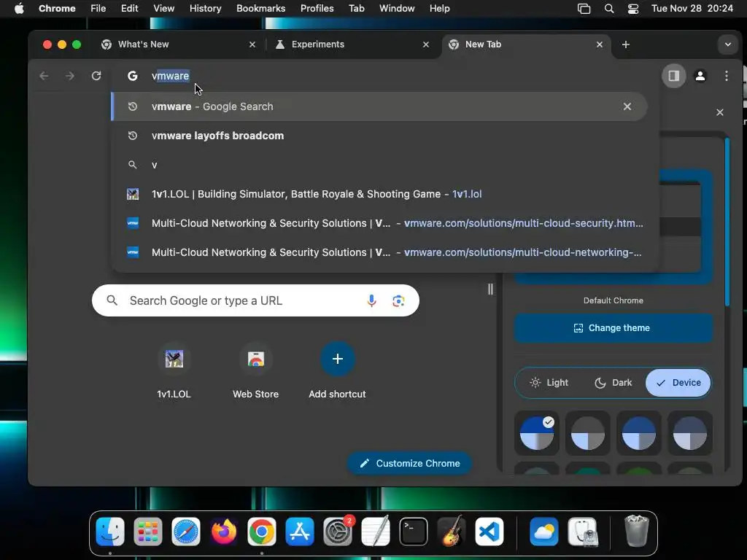Select the Device appearance mode
The width and height of the screenshot is (747, 560).
[x=678, y=382]
